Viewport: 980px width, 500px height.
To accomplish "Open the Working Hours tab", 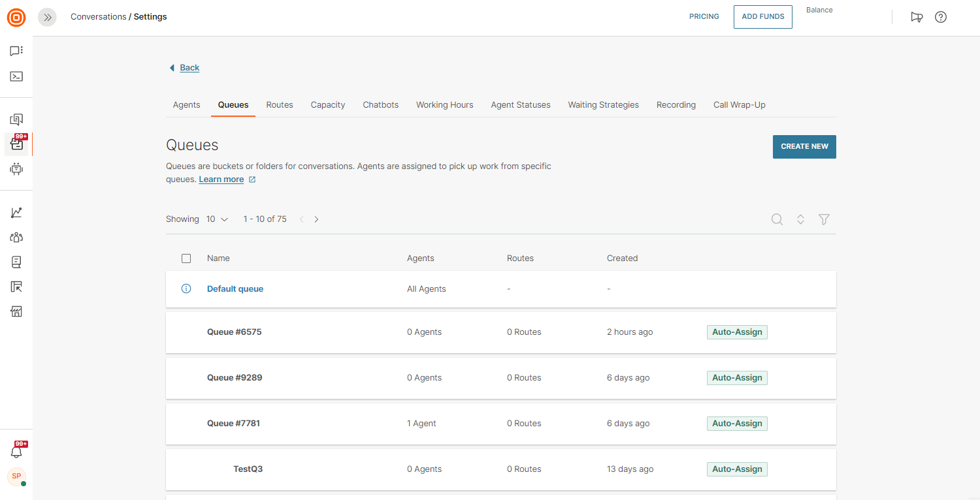I will [x=444, y=104].
